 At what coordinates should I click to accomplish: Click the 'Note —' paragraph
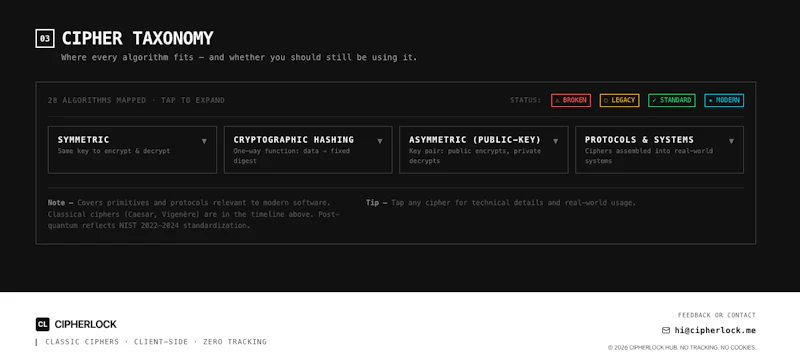click(x=194, y=214)
